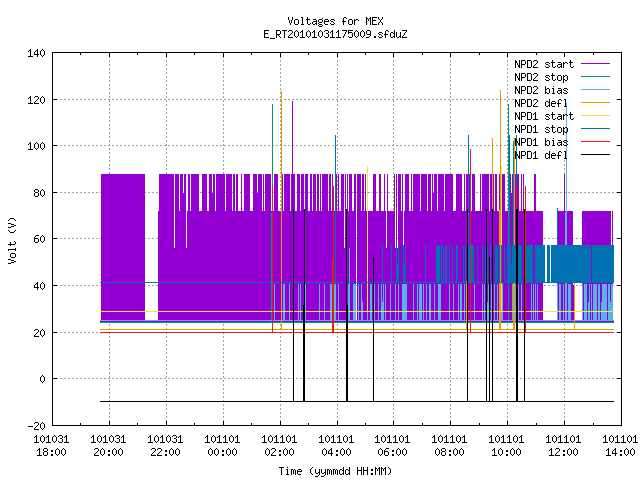
Task: Click the NPD1 start yellow legend line
Action: click(x=595, y=116)
